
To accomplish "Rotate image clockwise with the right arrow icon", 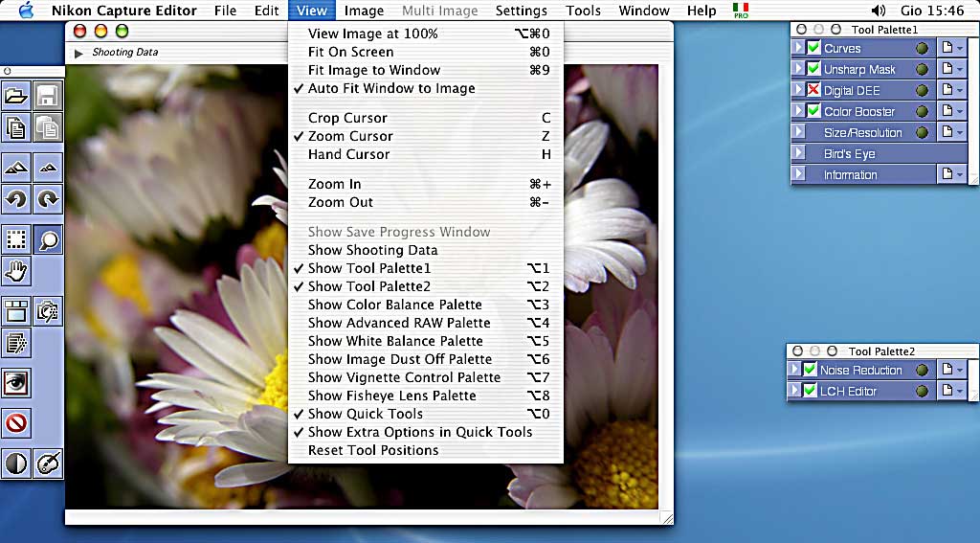I will click(48, 199).
